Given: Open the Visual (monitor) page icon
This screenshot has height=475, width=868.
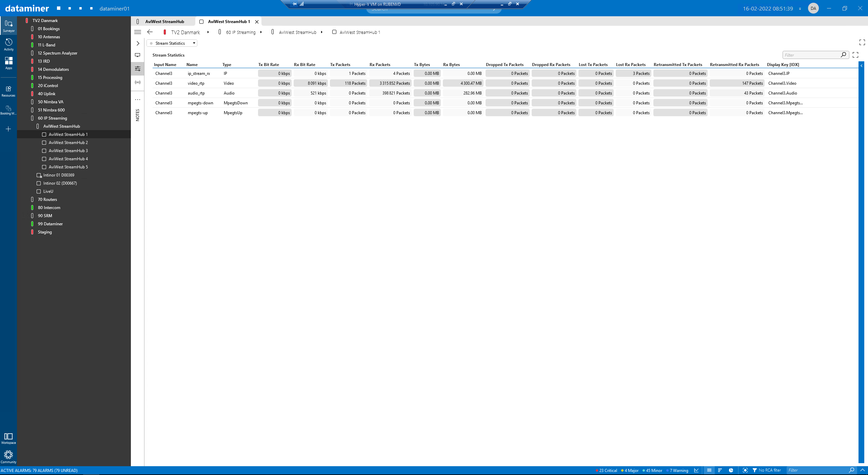Looking at the screenshot, I should point(138,55).
